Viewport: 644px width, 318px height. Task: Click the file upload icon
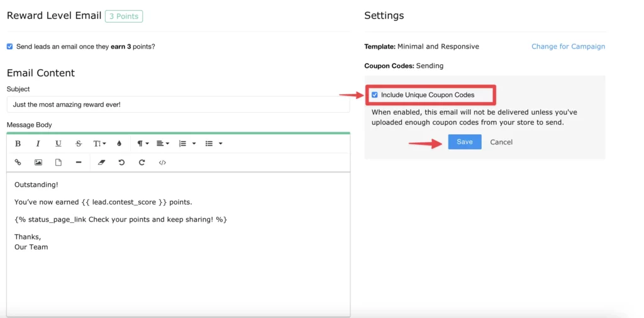[58, 162]
